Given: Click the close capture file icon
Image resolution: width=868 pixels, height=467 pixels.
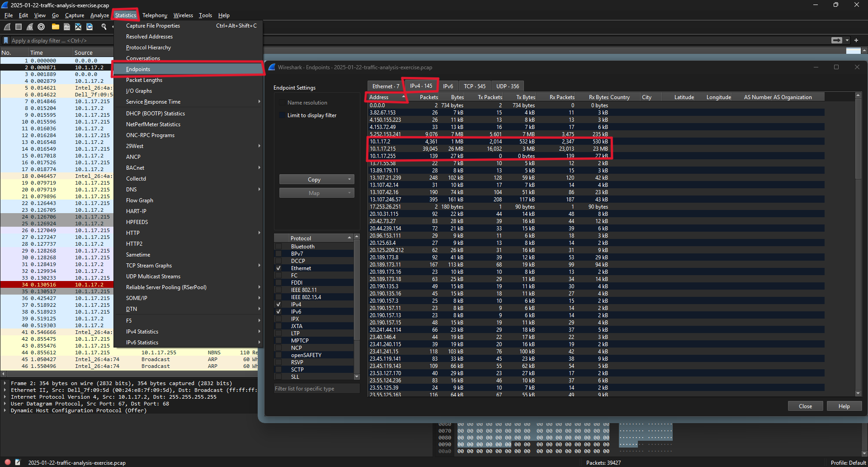Looking at the screenshot, I should pyautogui.click(x=78, y=27).
